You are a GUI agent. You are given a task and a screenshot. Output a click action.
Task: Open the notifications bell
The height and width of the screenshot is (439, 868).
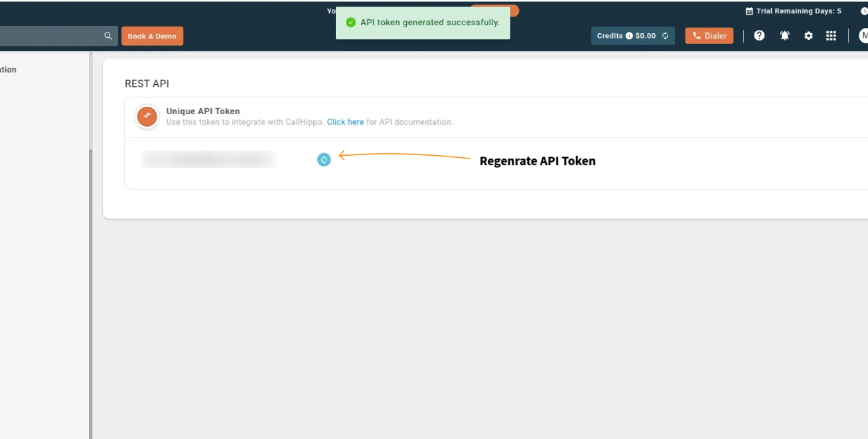coord(784,36)
